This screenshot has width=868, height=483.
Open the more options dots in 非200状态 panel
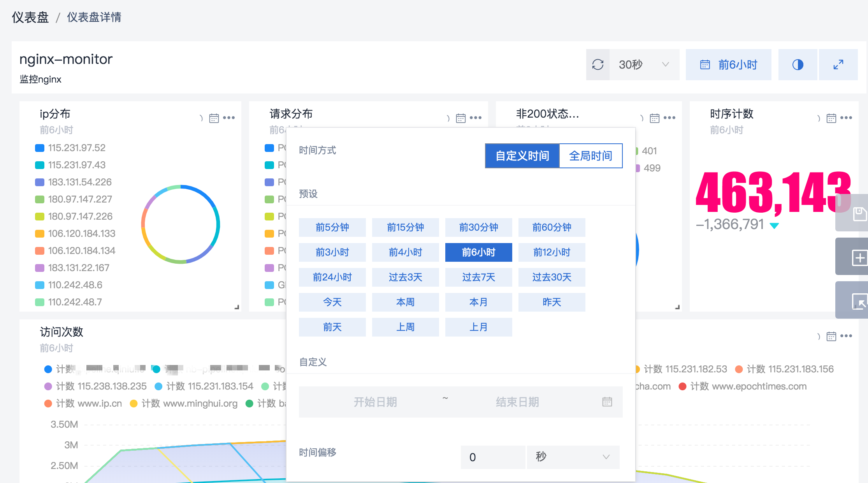coord(669,118)
